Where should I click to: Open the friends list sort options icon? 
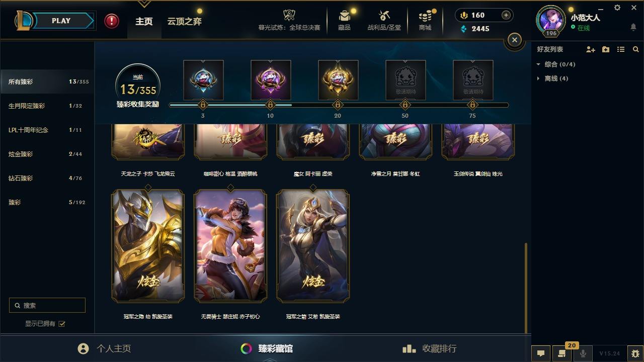pyautogui.click(x=621, y=49)
